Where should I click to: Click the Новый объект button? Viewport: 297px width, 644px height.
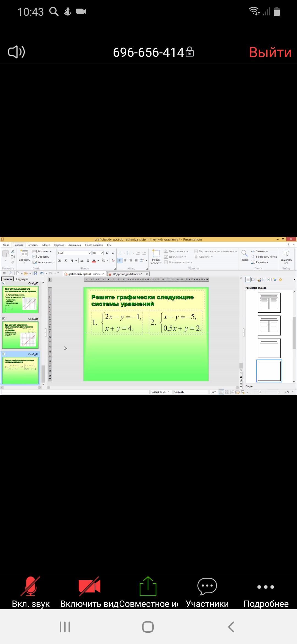[x=156, y=257]
